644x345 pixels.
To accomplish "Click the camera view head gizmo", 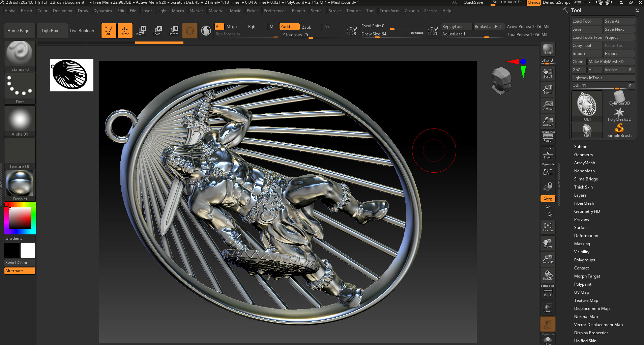I will click(x=501, y=80).
